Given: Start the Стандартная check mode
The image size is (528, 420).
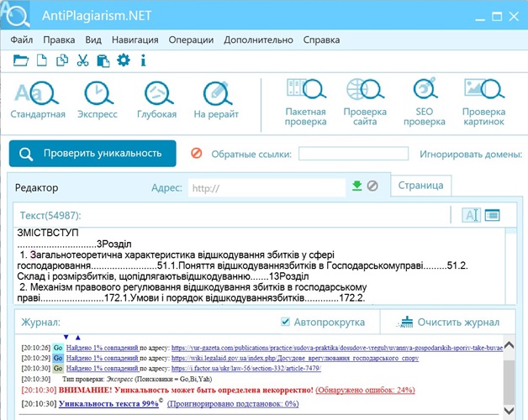Looking at the screenshot, I should [38, 99].
